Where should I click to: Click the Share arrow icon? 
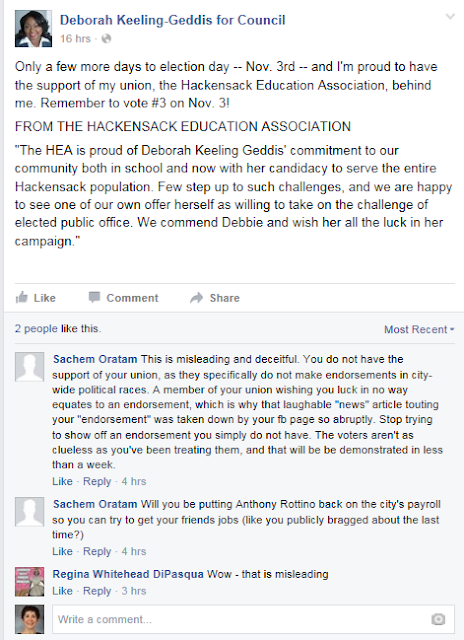(x=197, y=298)
